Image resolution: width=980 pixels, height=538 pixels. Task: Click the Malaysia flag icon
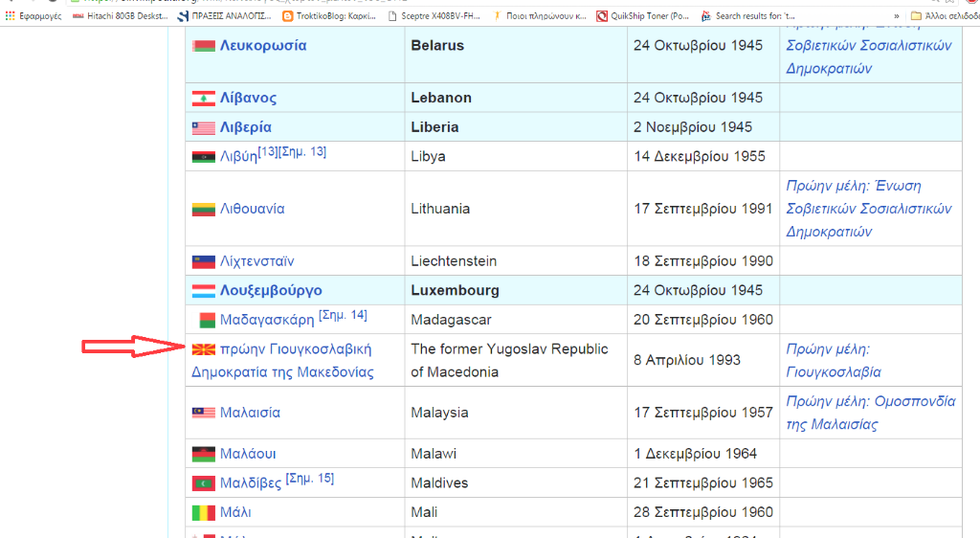(203, 413)
